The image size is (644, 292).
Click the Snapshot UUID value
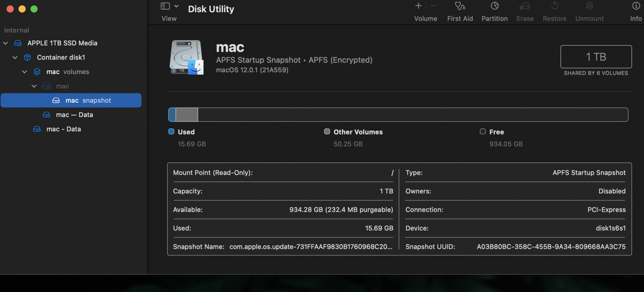point(551,247)
